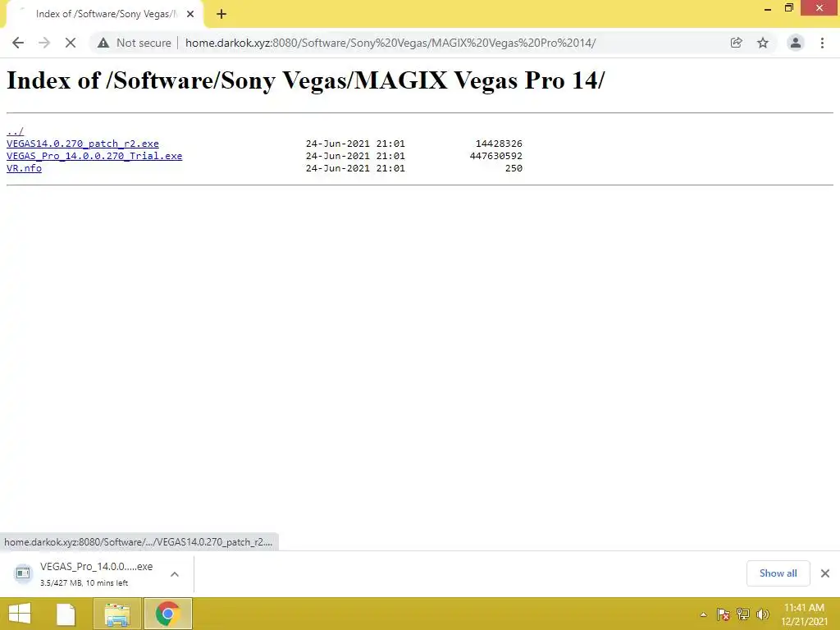This screenshot has width=840, height=630.
Task: Show hidden system tray icons
Action: point(703,614)
